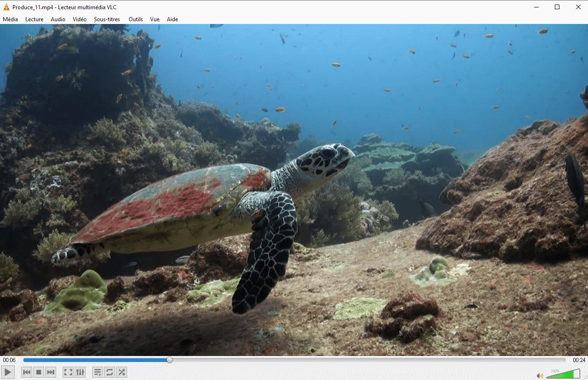Open the Audio menu
Viewport: 588px width, 380px height.
(58, 19)
